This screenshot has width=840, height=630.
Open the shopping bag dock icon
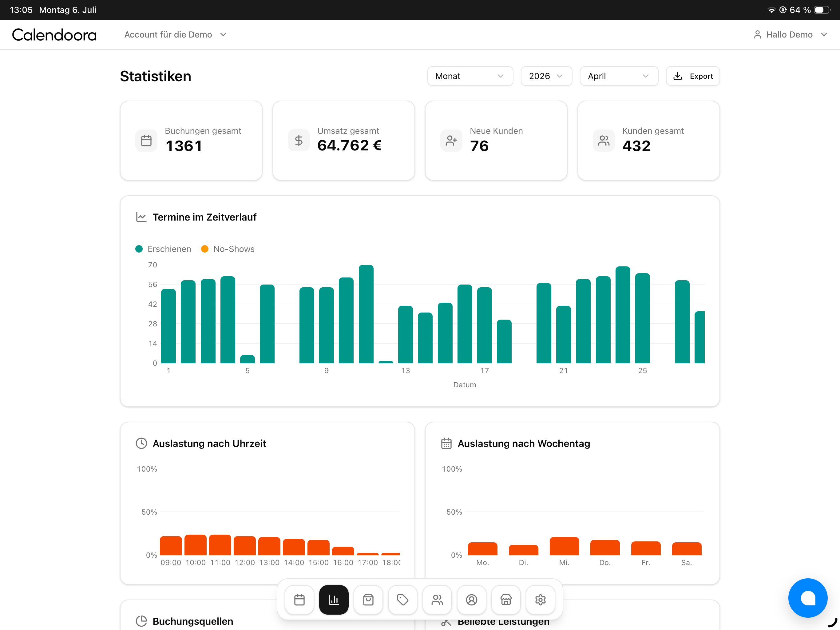pos(368,600)
